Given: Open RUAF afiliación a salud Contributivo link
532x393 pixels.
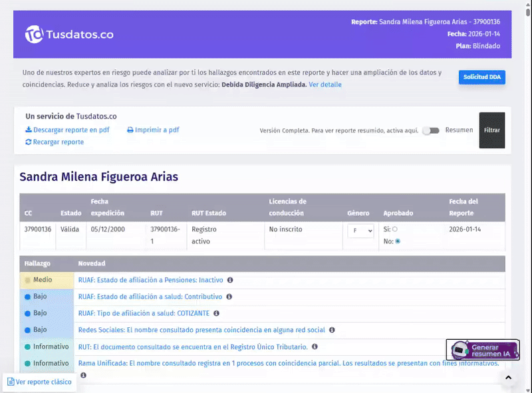Looking at the screenshot, I should pos(150,297).
